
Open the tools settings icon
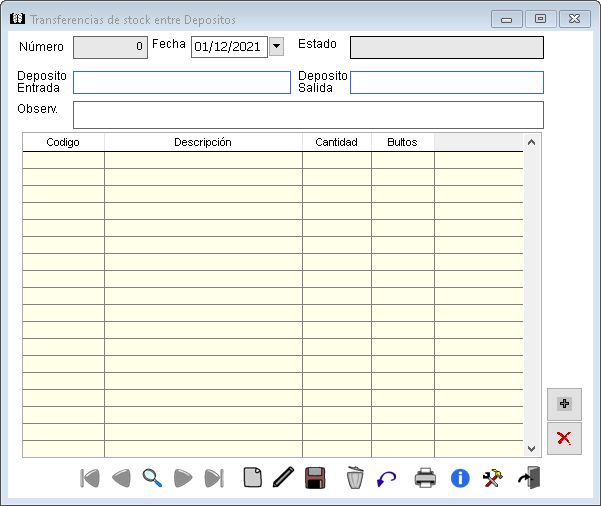click(x=493, y=478)
